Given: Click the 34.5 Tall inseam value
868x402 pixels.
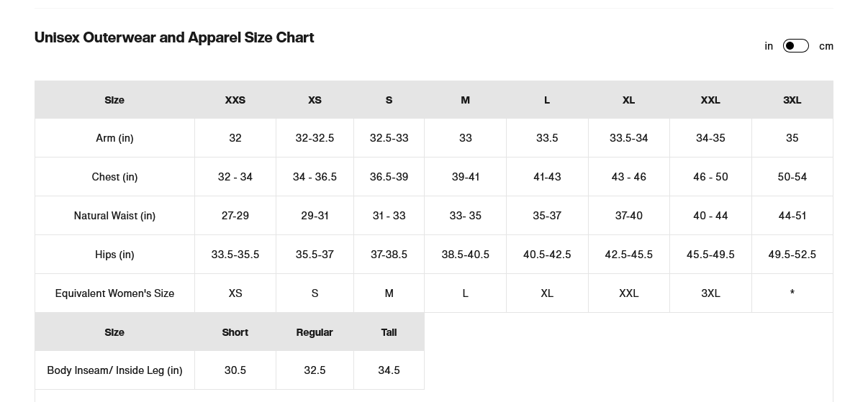Looking at the screenshot, I should point(389,370).
